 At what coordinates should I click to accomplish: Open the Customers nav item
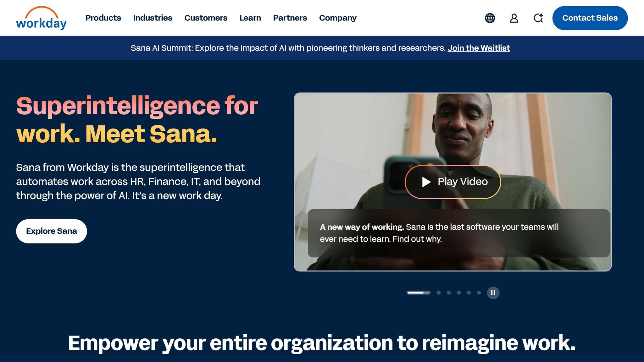(x=206, y=18)
